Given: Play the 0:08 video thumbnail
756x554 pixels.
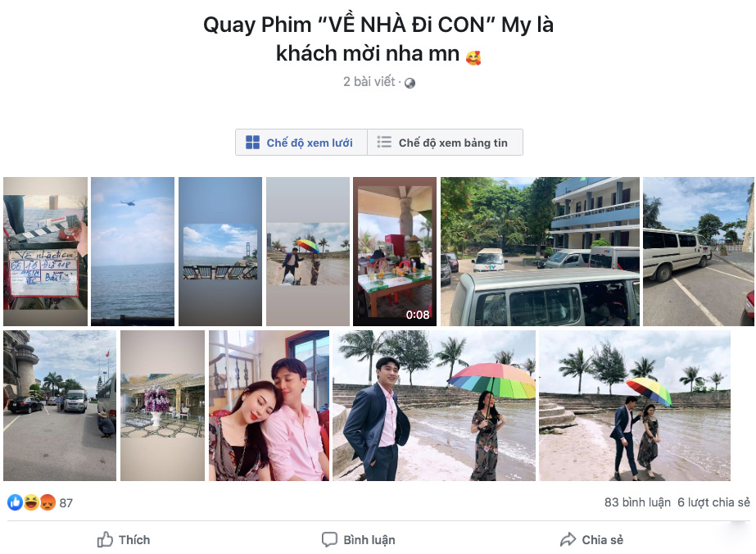Looking at the screenshot, I should click(x=395, y=252).
